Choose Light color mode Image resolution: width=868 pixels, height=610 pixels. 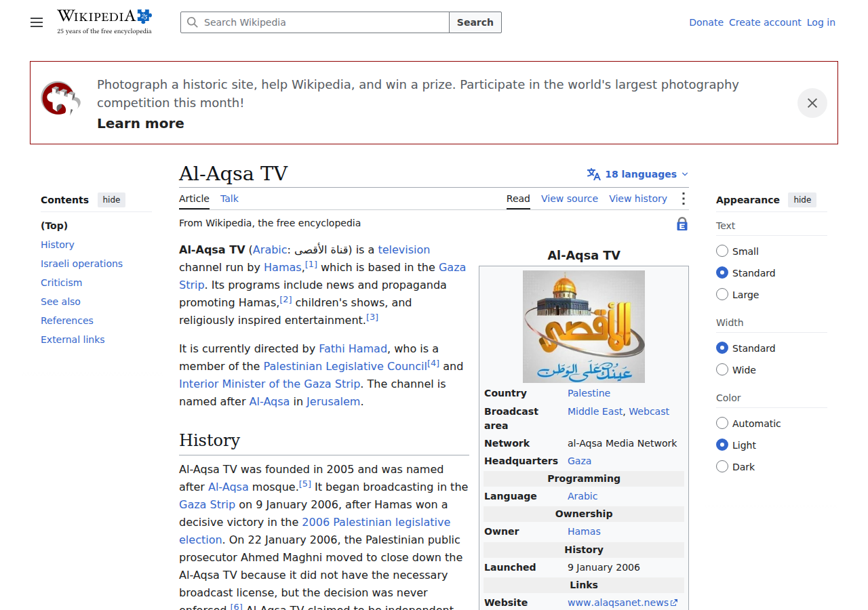pyautogui.click(x=722, y=445)
